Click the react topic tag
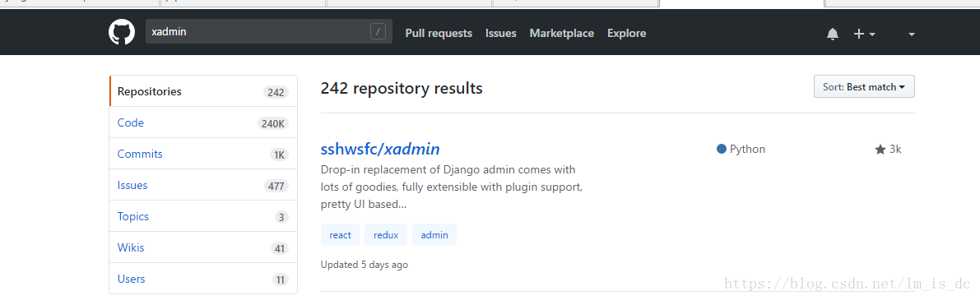980x300 pixels. [x=340, y=234]
